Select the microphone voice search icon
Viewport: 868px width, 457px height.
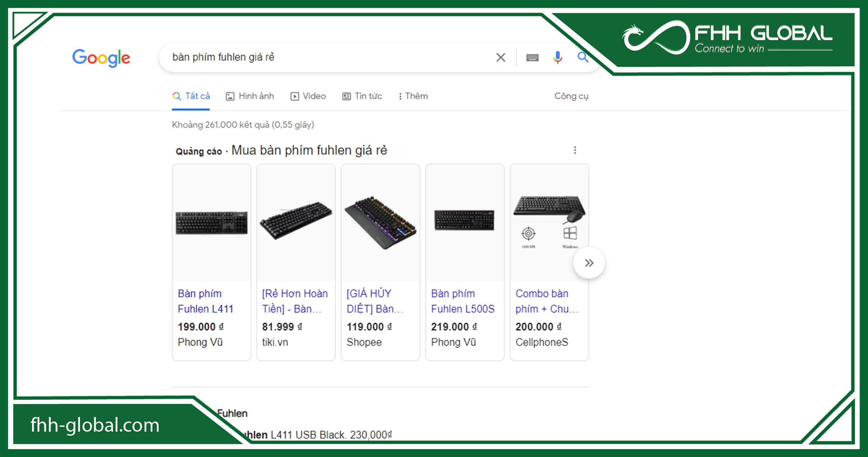click(x=557, y=57)
